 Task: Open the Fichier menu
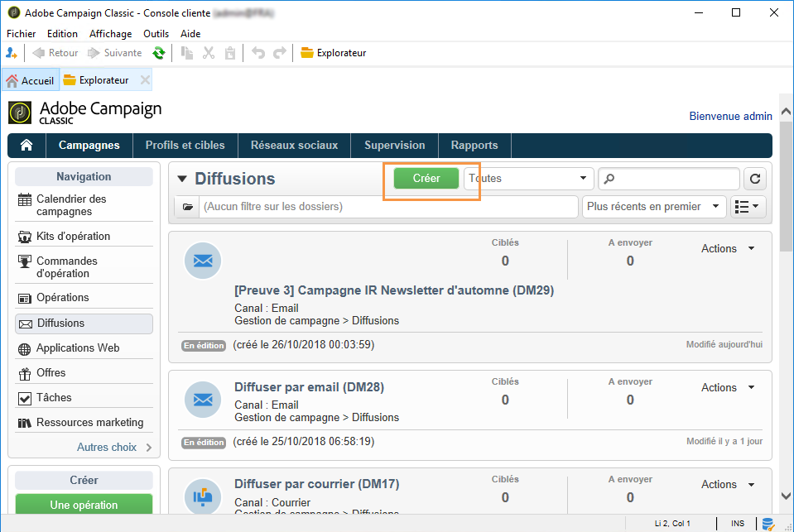pyautogui.click(x=22, y=34)
